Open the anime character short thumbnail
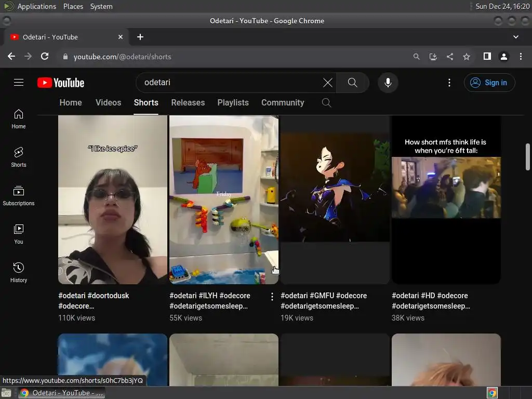Viewport: 532px width, 399px height. pos(335,200)
